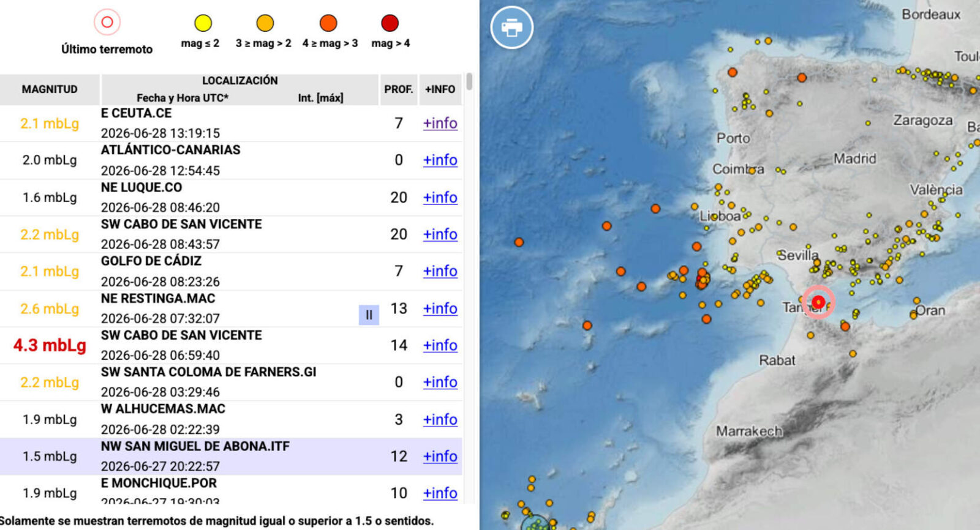Open +info for NW SAN MIGUEL DE ABONA.ITF
The height and width of the screenshot is (530, 980).
tap(440, 456)
